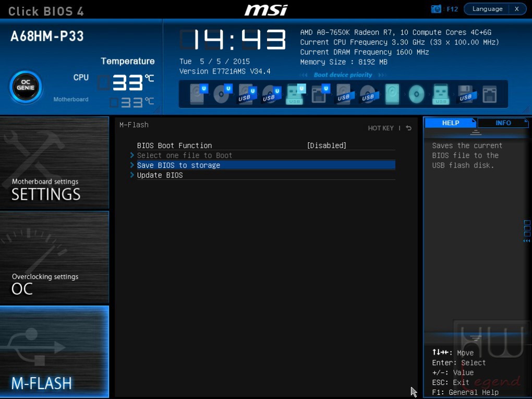Take a screenshot with the F12 camera icon

436,9
